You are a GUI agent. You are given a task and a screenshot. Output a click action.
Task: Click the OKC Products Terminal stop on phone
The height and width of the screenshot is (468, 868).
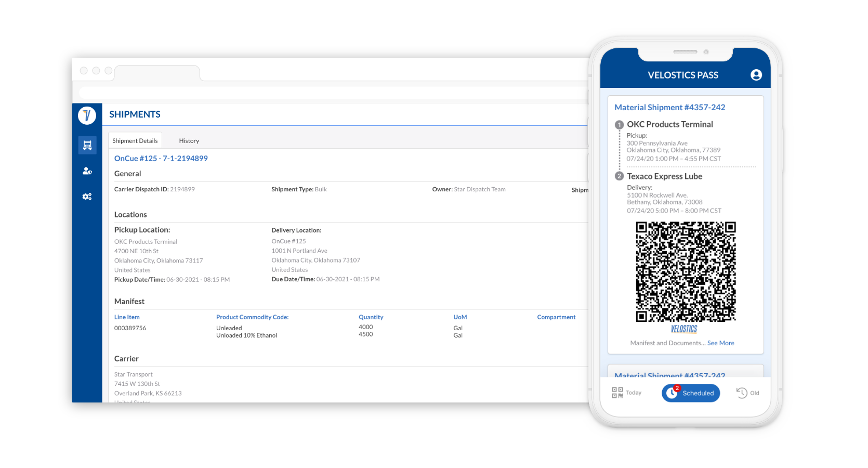pyautogui.click(x=670, y=124)
